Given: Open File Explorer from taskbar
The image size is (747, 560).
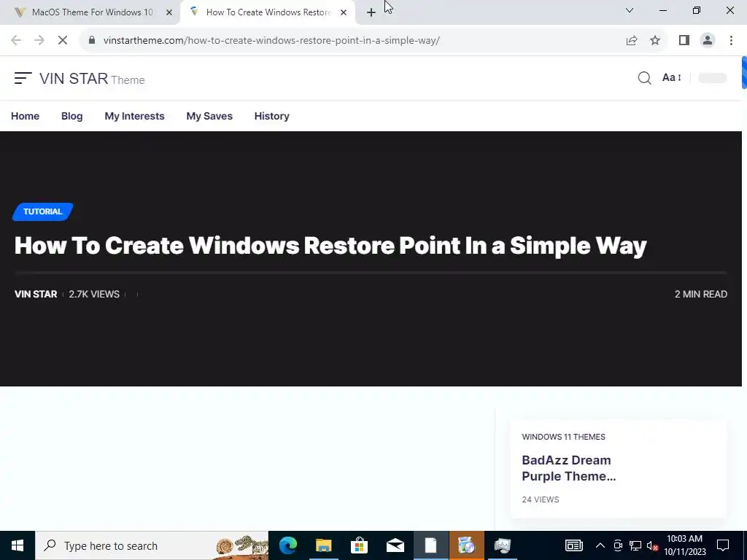Looking at the screenshot, I should click(323, 545).
